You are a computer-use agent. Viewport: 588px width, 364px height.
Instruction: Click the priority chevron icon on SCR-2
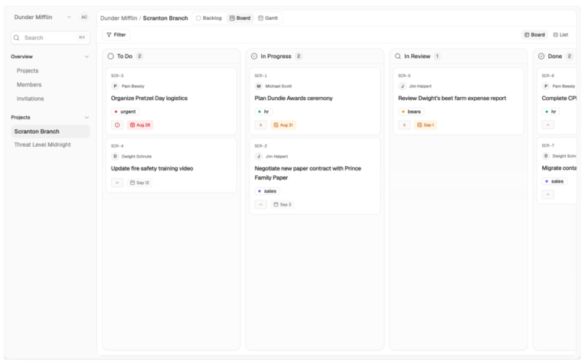(261, 204)
